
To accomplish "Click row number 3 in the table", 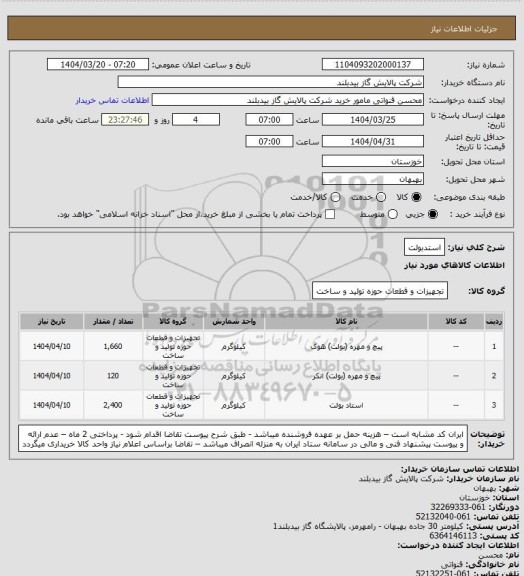I will [x=494, y=405].
